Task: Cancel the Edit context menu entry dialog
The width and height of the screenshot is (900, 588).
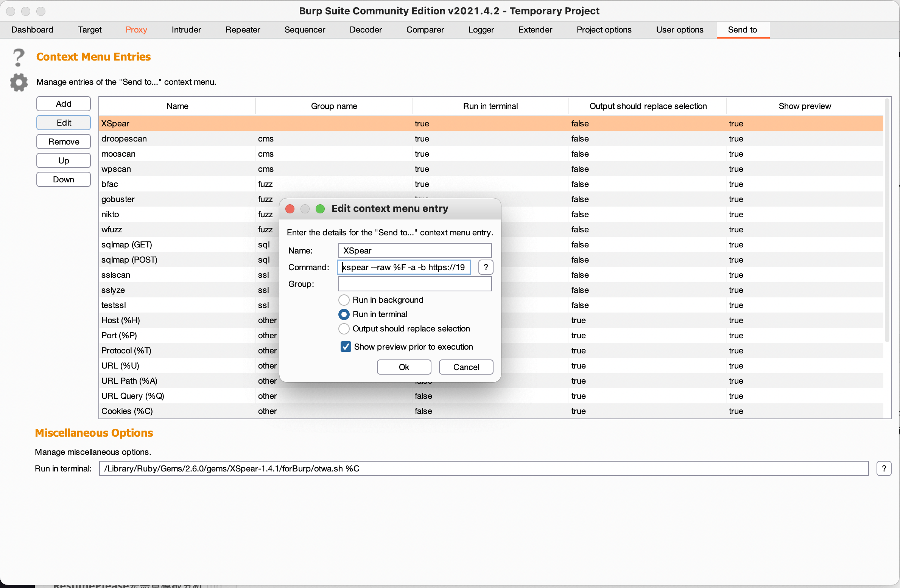Action: (x=466, y=367)
